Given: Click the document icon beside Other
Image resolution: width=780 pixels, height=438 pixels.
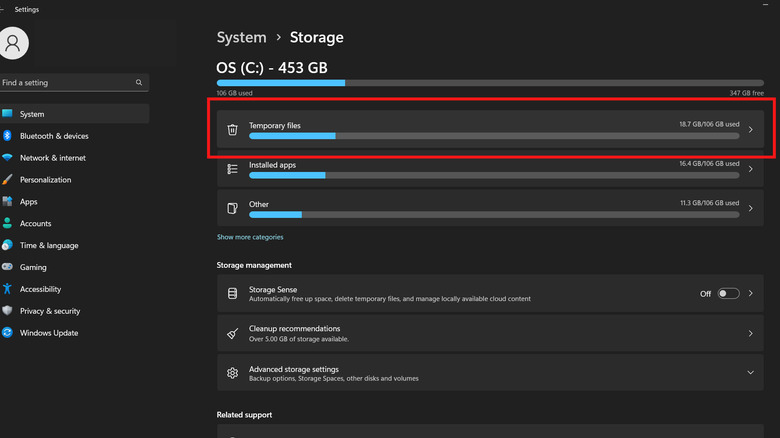Looking at the screenshot, I should [x=232, y=208].
